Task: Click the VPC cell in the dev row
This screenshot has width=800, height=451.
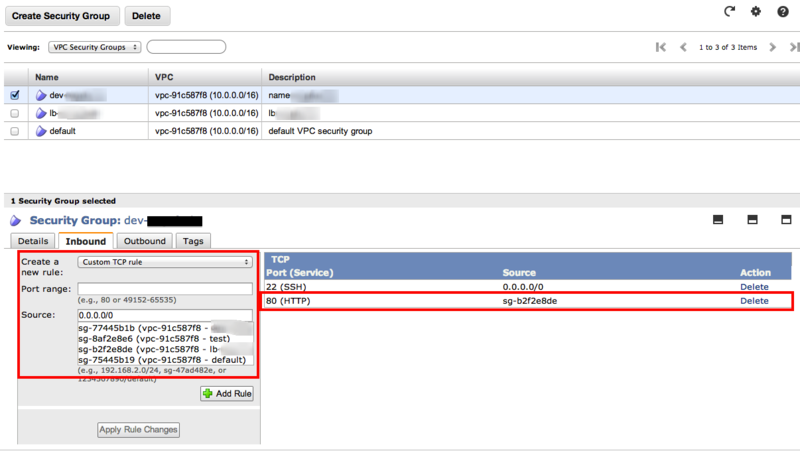Action: [x=207, y=95]
